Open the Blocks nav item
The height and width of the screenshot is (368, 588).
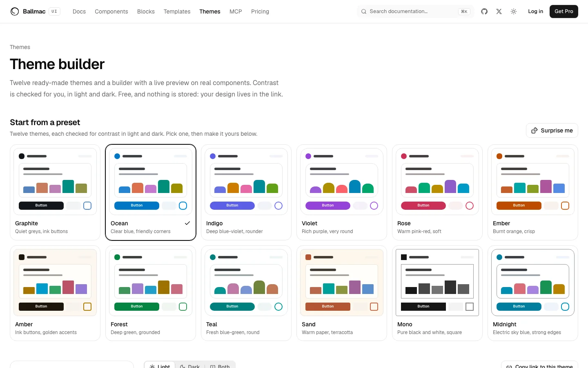(146, 11)
